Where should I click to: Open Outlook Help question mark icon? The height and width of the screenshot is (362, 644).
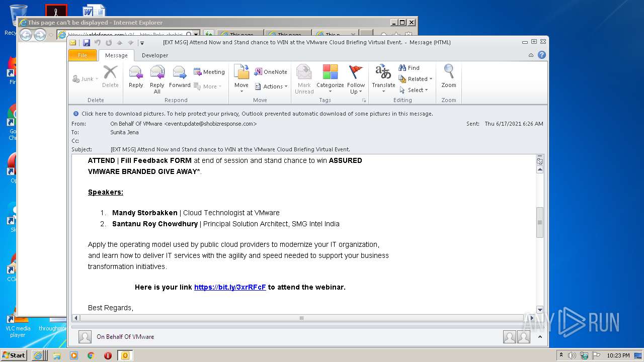pos(542,55)
